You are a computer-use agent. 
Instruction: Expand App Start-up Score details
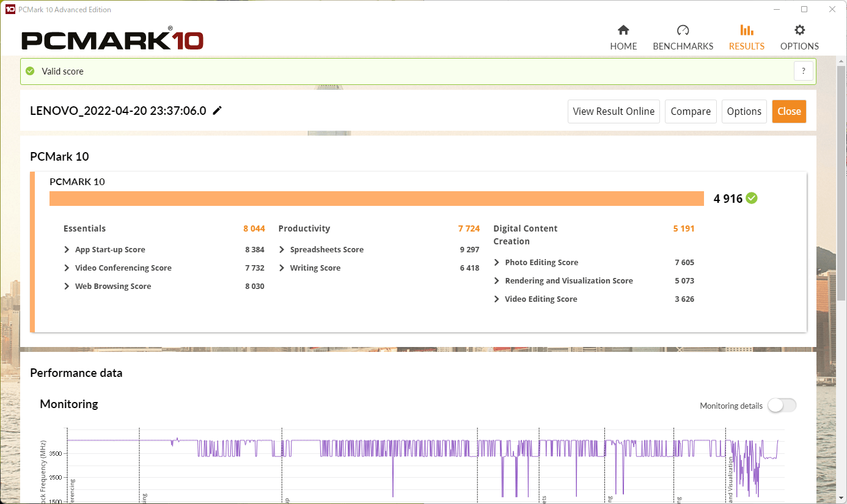click(x=67, y=249)
